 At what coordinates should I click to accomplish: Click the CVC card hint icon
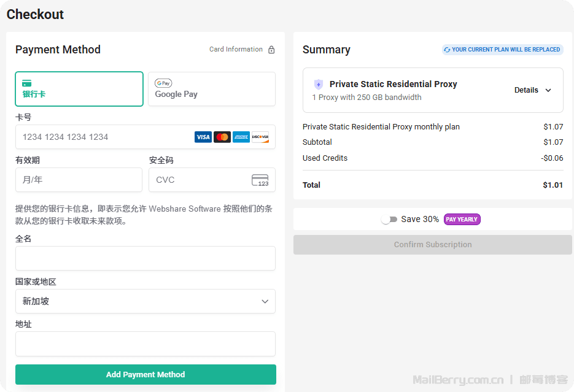tap(260, 180)
